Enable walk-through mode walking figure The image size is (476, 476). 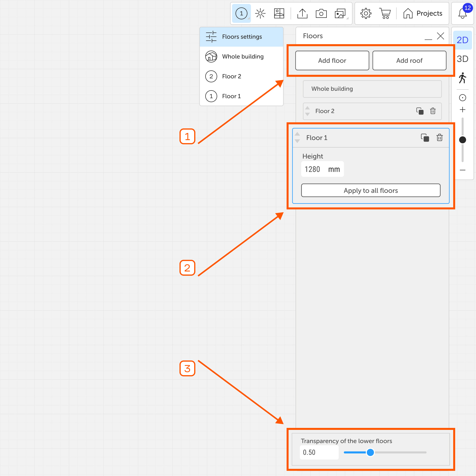(462, 78)
